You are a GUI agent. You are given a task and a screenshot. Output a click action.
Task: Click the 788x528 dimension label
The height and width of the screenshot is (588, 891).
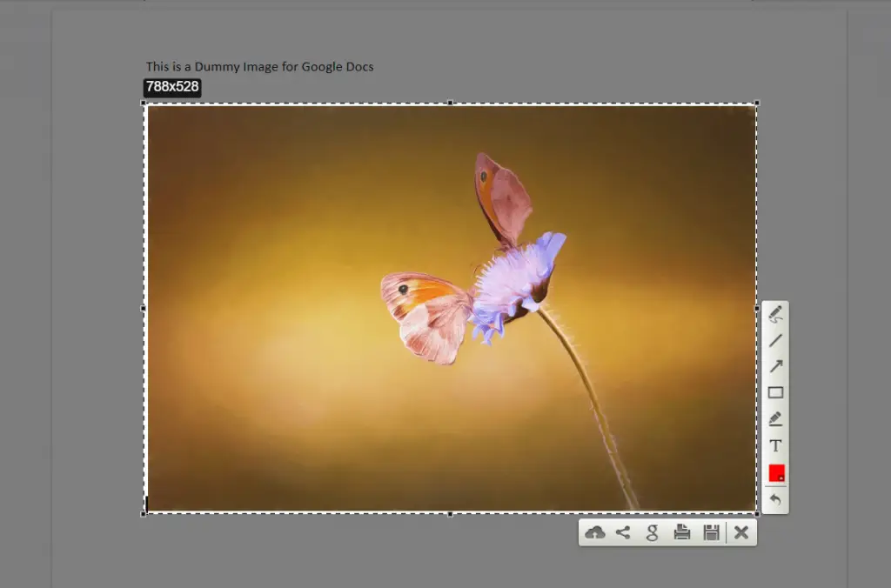point(172,87)
